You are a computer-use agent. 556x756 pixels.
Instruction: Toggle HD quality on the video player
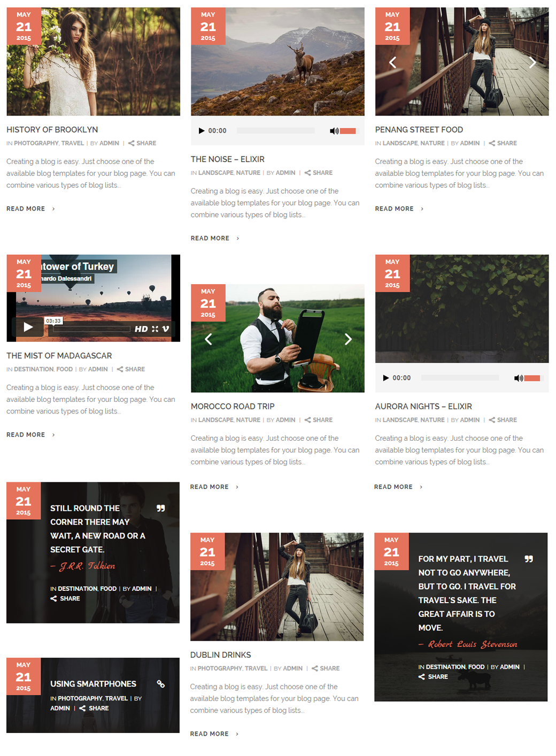click(141, 329)
